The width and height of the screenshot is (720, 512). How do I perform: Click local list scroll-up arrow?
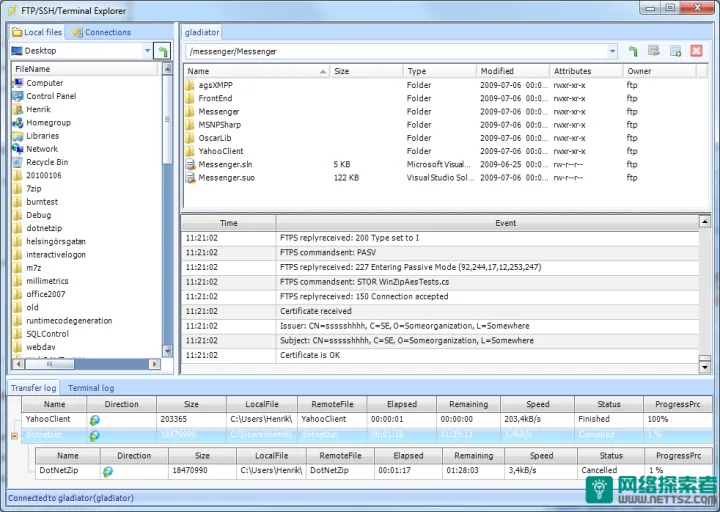pyautogui.click(x=167, y=69)
